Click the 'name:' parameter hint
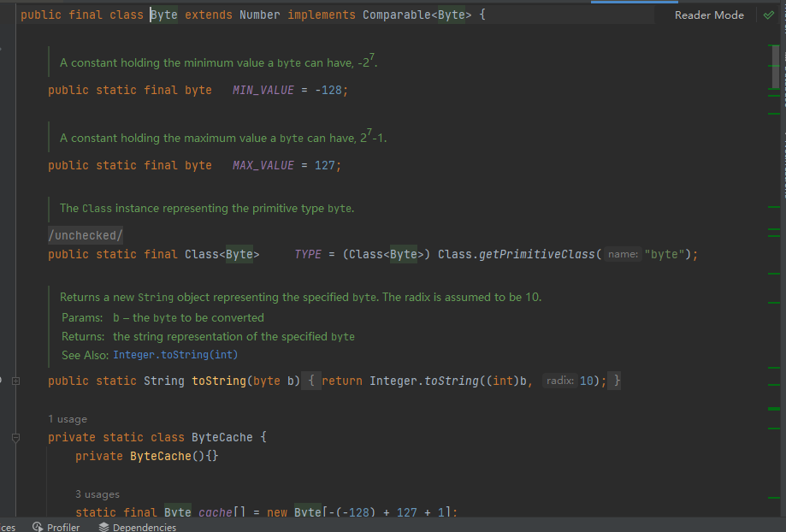Image resolution: width=786 pixels, height=532 pixels. click(x=623, y=254)
